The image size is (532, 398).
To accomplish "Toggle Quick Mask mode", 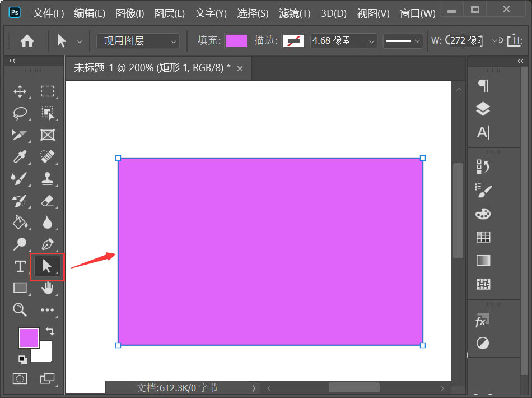I will [x=20, y=378].
